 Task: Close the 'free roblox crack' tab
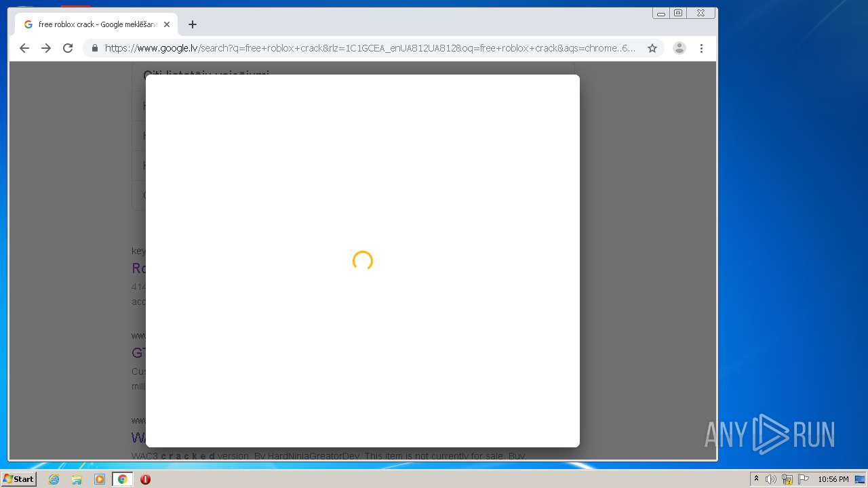pyautogui.click(x=167, y=24)
